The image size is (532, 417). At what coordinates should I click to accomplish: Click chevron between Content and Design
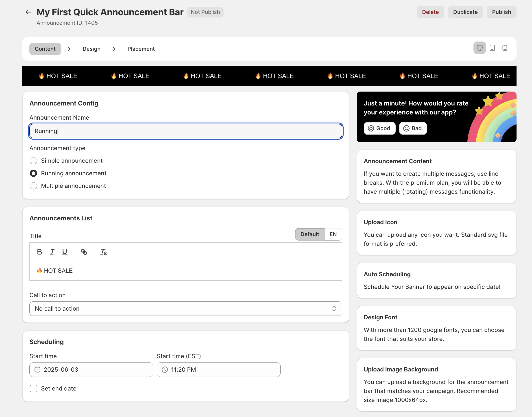coord(69,49)
